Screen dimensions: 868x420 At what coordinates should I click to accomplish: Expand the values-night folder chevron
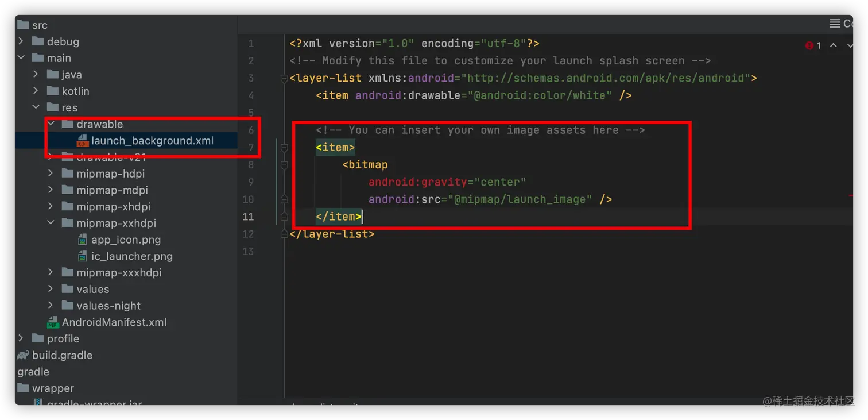[x=51, y=306]
